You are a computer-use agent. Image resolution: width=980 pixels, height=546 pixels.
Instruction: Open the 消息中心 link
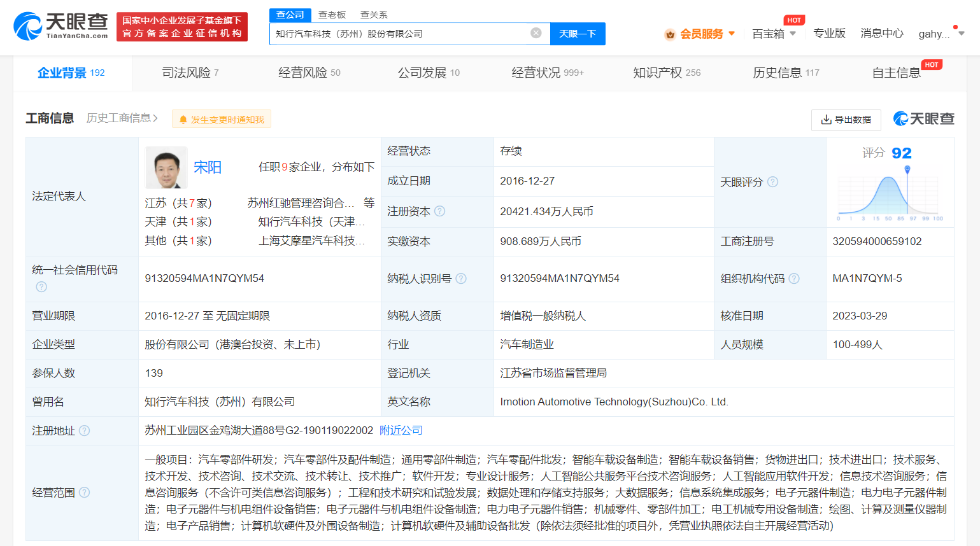tap(882, 33)
